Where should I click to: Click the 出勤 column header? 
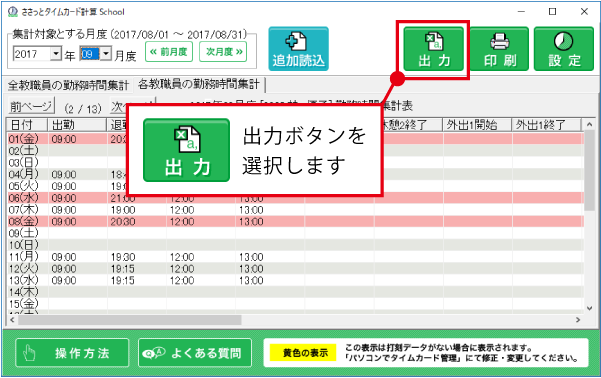coord(77,125)
